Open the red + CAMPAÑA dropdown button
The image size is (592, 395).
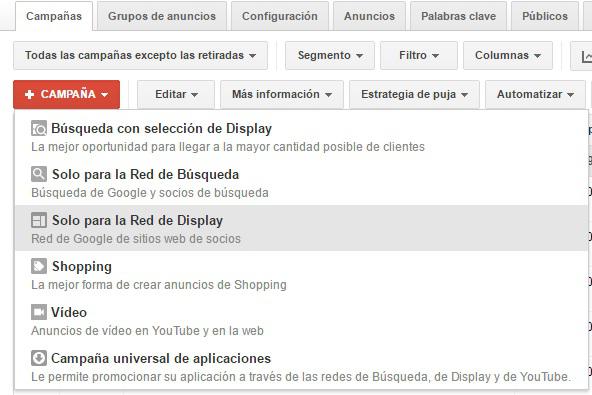[x=66, y=94]
